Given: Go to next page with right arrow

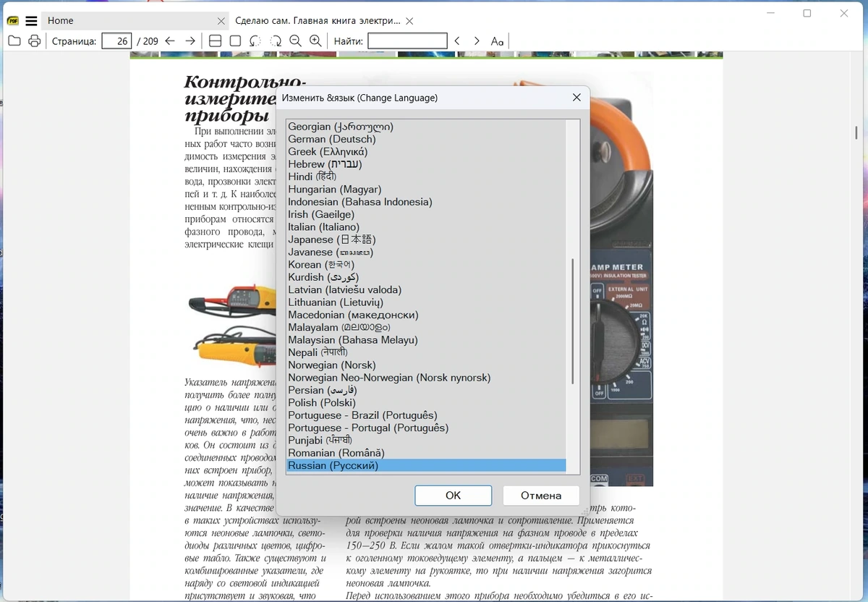Looking at the screenshot, I should click(190, 41).
